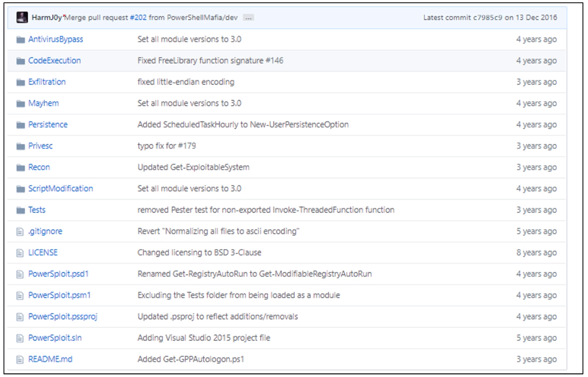Open 'Adding Visual Studio 2015 project file' commit
Screen dimensions: 588x377
click(x=204, y=338)
